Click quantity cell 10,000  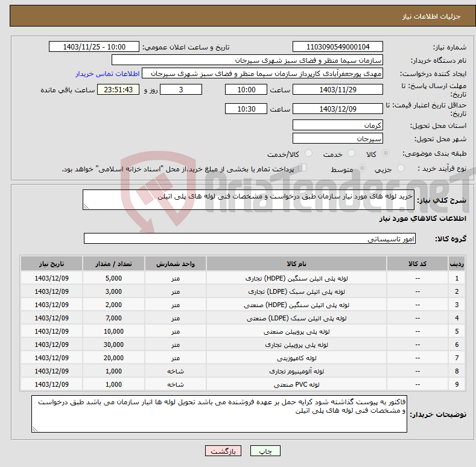(x=113, y=331)
